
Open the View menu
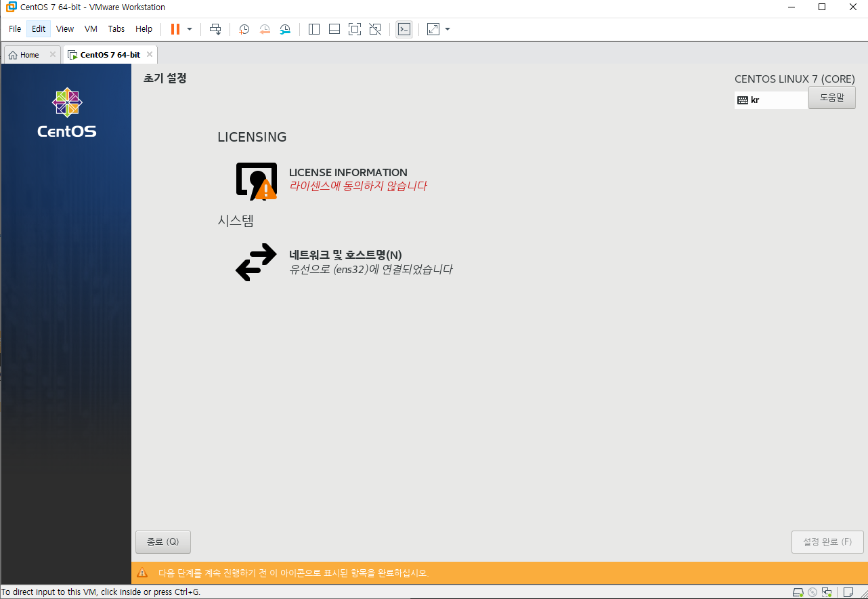pyautogui.click(x=65, y=29)
